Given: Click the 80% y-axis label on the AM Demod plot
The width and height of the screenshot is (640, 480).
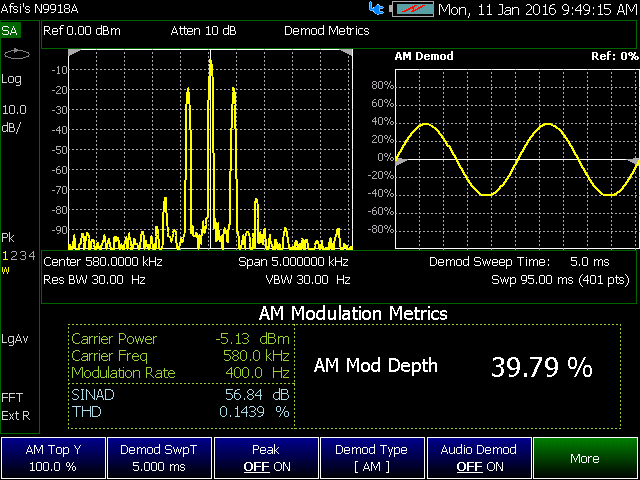Looking at the screenshot, I should click(382, 86).
